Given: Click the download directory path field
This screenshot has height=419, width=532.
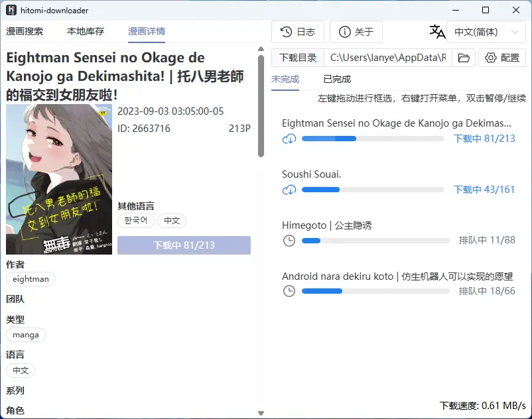Looking at the screenshot, I should 388,58.
